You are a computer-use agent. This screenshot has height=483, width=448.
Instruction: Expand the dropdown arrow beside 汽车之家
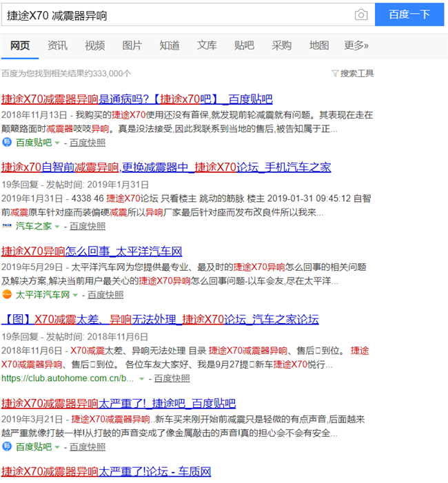[x=57, y=227]
